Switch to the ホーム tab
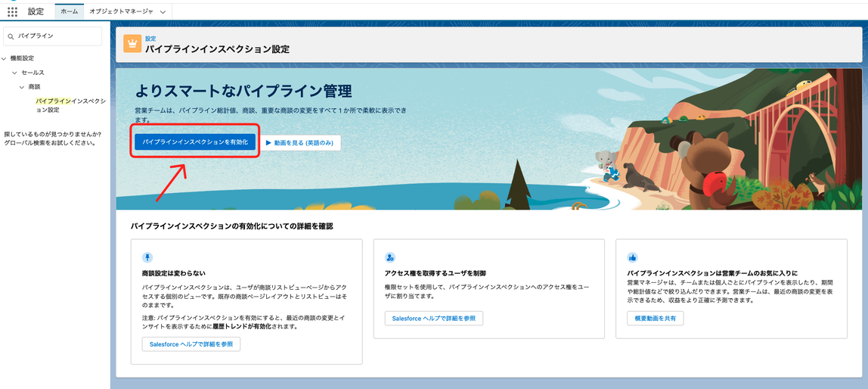This screenshot has height=389, width=868. 70,11
